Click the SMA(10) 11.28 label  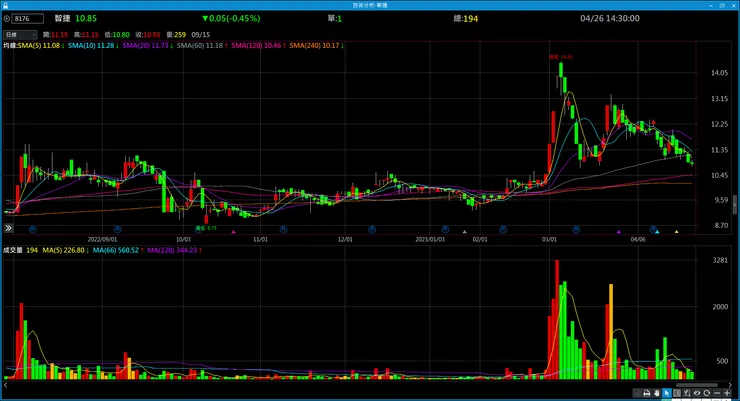point(93,46)
